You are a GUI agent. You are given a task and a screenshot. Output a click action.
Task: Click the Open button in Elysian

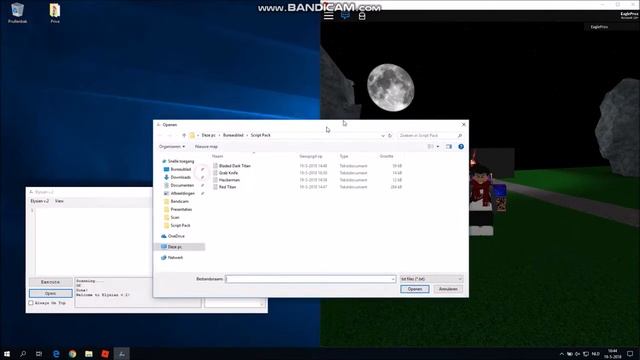(x=51, y=293)
